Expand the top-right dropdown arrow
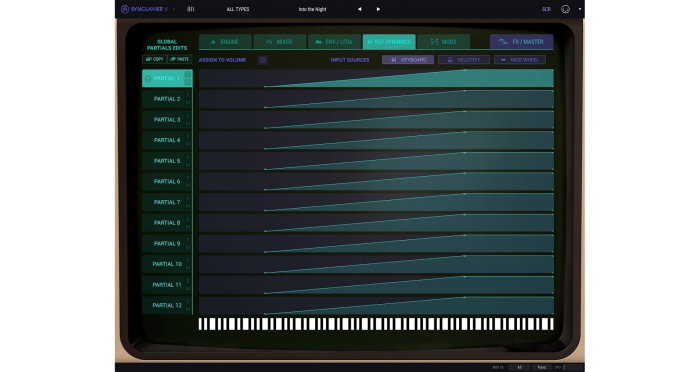 coord(579,9)
